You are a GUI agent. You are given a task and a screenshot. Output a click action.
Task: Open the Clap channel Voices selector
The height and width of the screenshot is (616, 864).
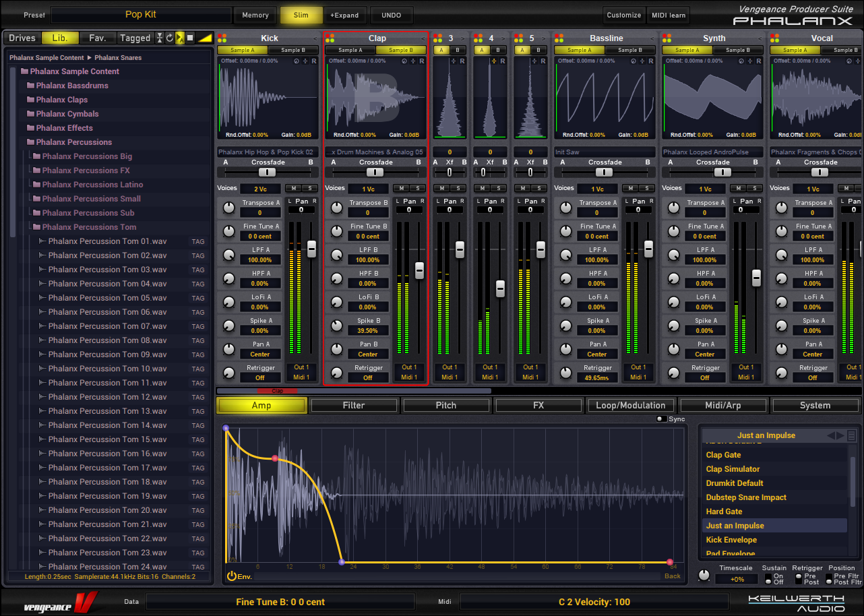pyautogui.click(x=369, y=189)
